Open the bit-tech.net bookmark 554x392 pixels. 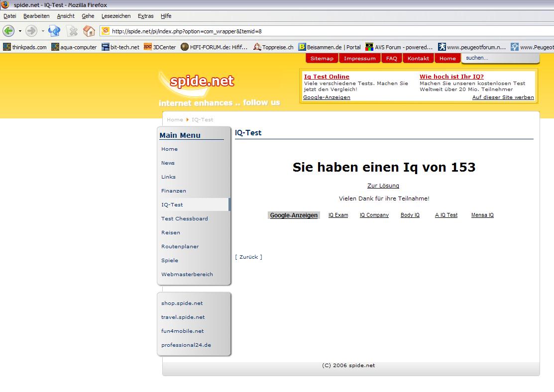[x=120, y=47]
